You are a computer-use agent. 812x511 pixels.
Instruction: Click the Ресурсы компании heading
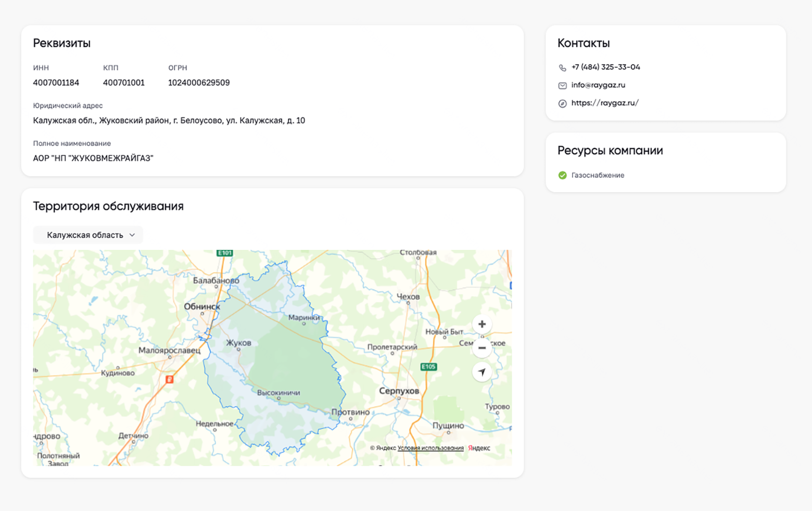[610, 151]
